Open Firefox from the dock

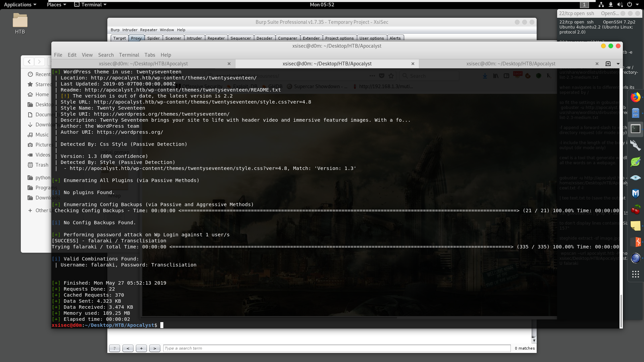pos(635,97)
